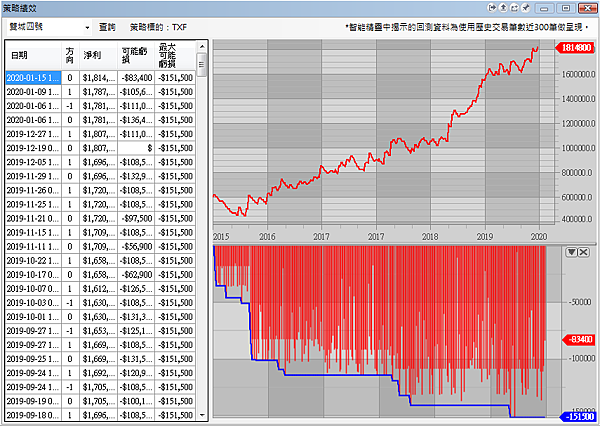
Task: Click the 查詢 query button
Action: point(107,27)
